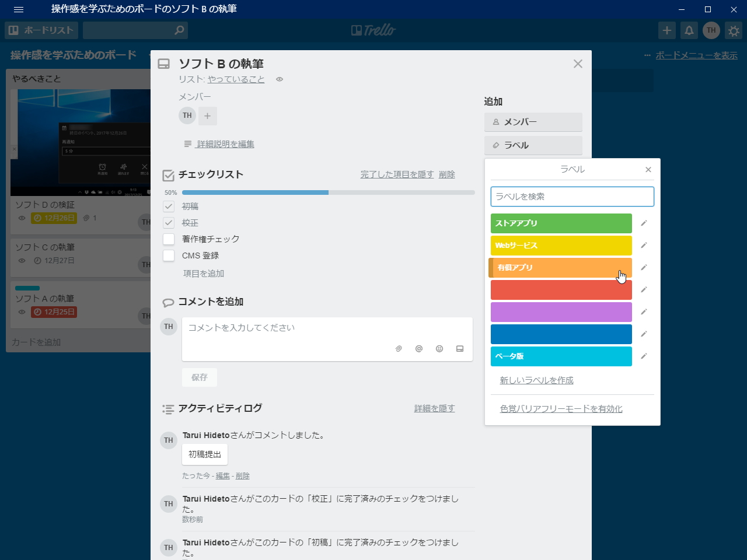
Task: Click the add card icon in comment box
Action: point(460,349)
